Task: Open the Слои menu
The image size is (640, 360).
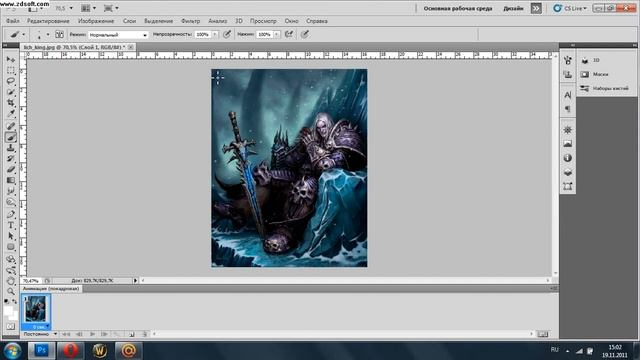Action: [x=129, y=21]
